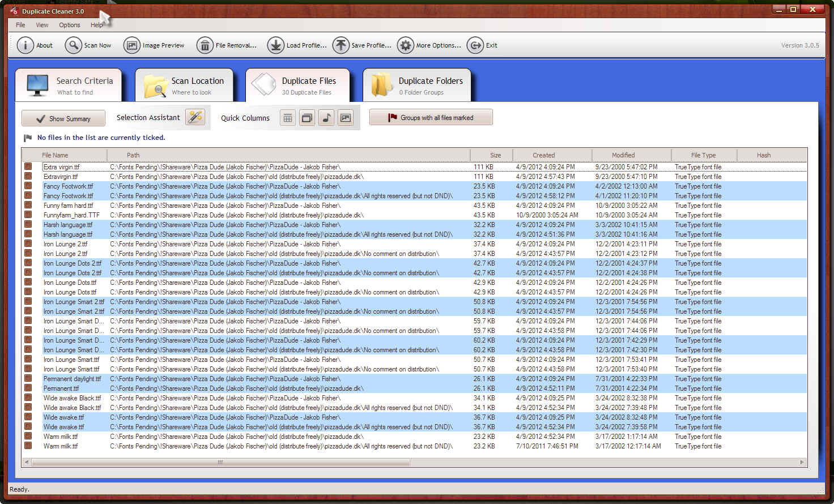
Task: Click the Show Summary button
Action: point(63,118)
